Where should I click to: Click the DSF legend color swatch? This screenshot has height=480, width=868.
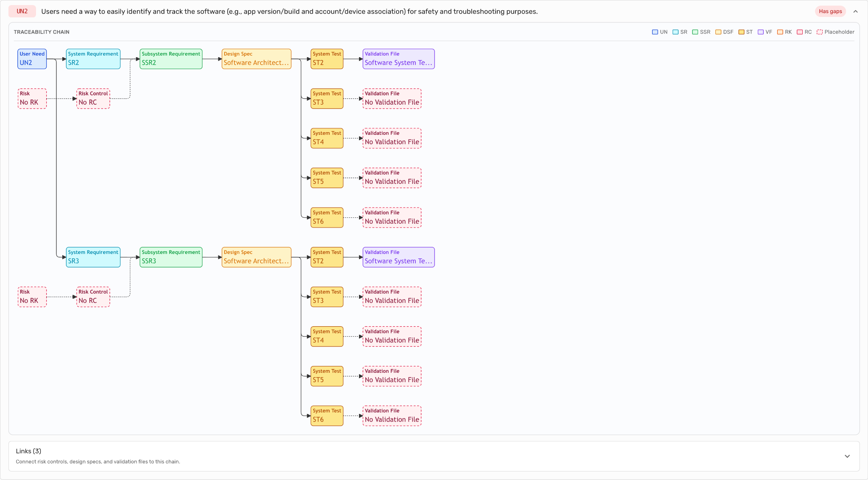click(x=718, y=32)
